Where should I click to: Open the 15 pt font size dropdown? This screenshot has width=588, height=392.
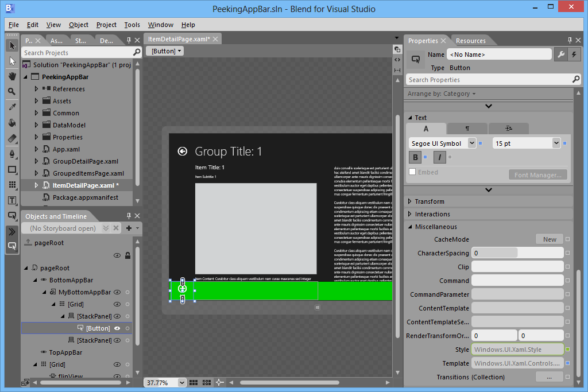click(x=556, y=143)
